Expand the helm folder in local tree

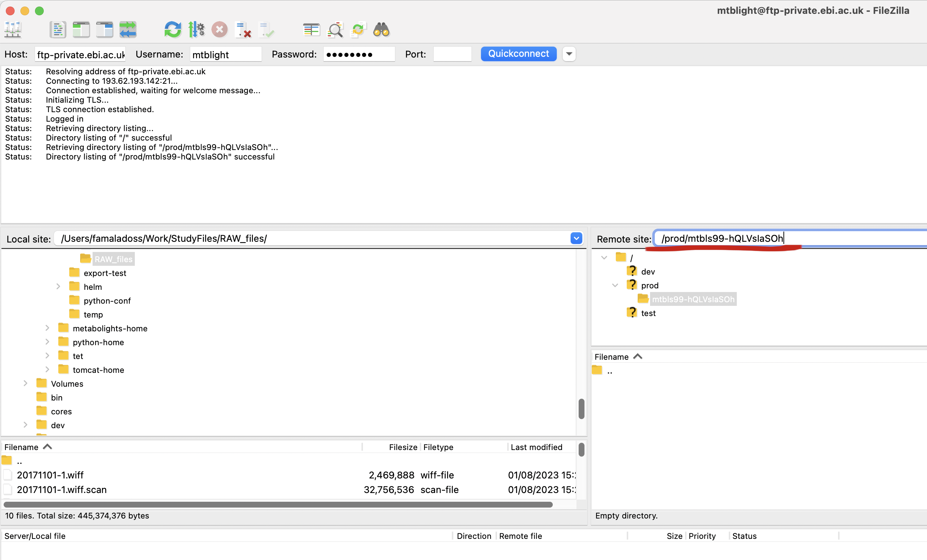coord(58,287)
